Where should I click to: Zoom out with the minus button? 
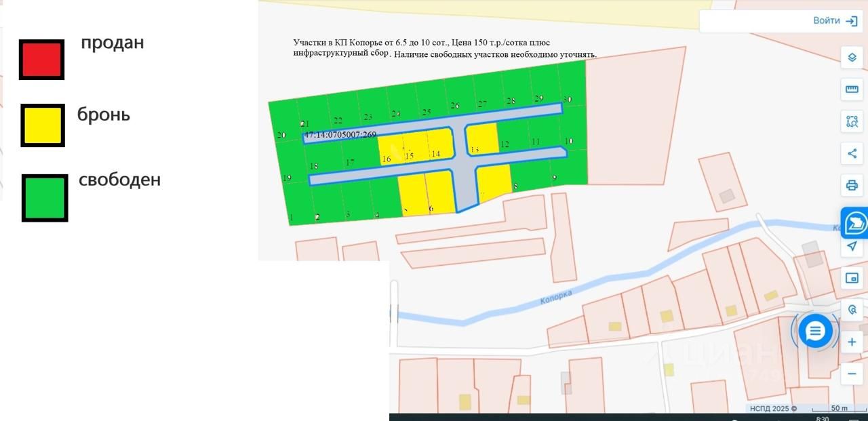[x=852, y=374]
